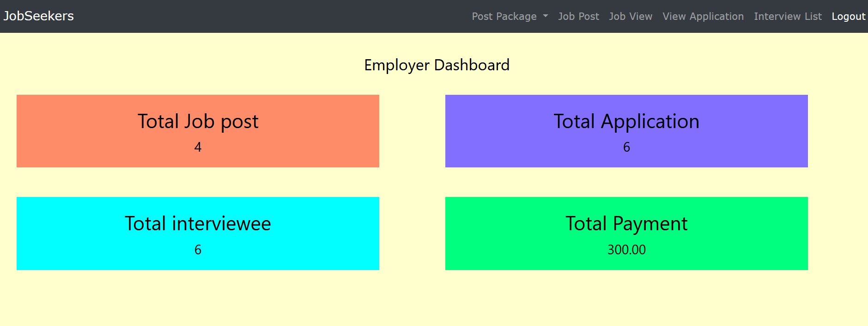The width and height of the screenshot is (868, 326).
Task: Open the Interview List page
Action: coord(788,16)
